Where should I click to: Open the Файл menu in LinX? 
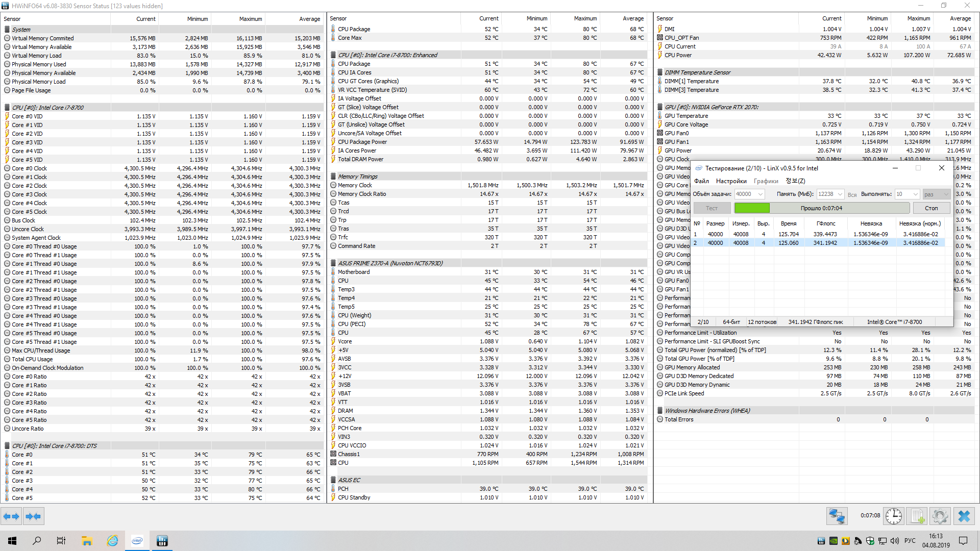click(701, 181)
